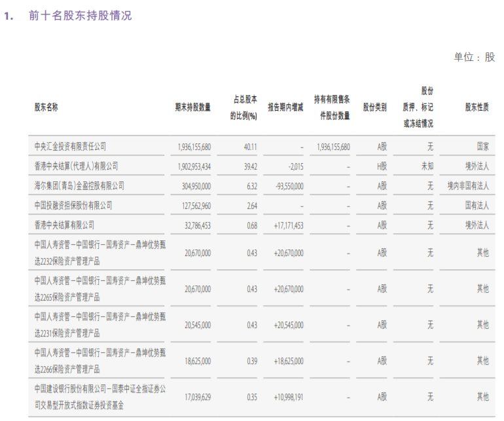Screen dimensions: 504x421
Task: Click the 单位：股 unit label
Action: tap(475, 58)
